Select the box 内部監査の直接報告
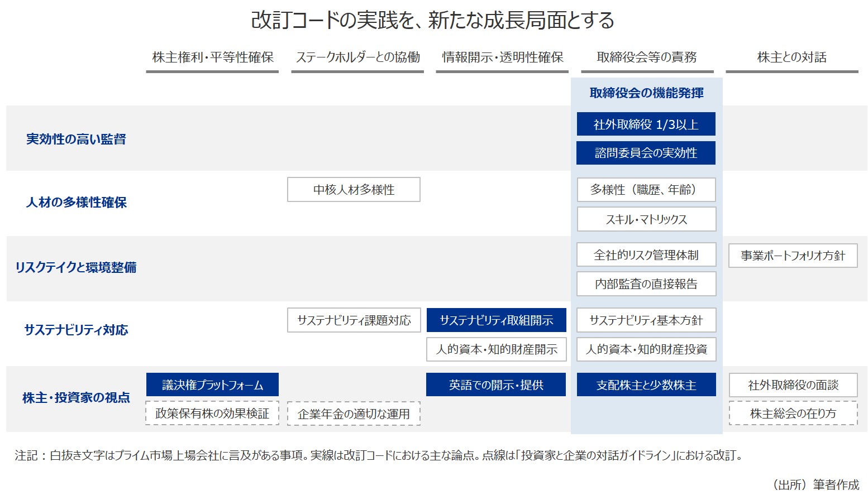Screen dimensions: 868x500 coord(646,284)
